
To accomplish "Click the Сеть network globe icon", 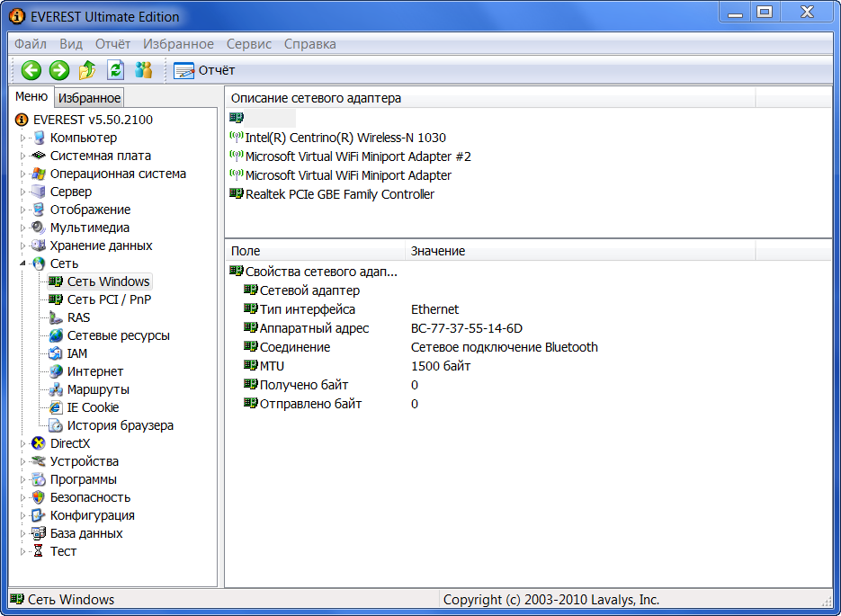I will pyautogui.click(x=39, y=263).
